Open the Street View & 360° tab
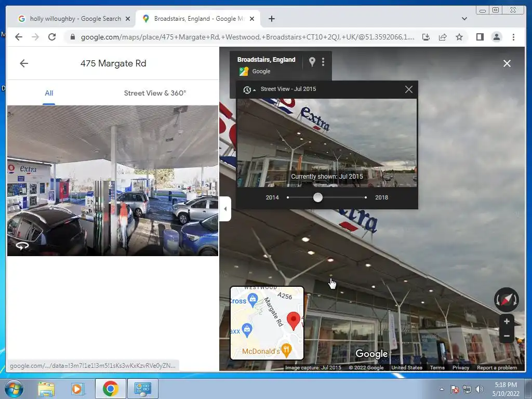 (x=155, y=93)
